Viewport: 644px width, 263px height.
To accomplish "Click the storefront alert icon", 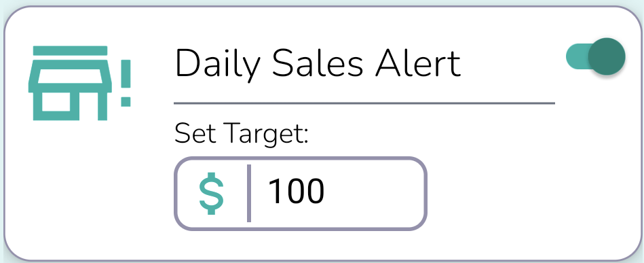I will tap(79, 83).
